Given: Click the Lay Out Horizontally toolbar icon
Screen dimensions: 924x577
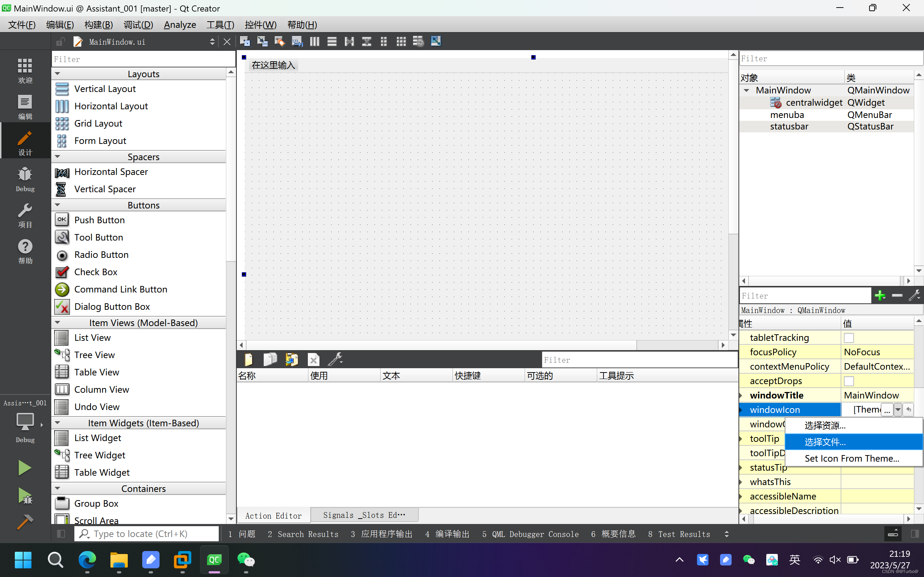Looking at the screenshot, I should click(315, 41).
